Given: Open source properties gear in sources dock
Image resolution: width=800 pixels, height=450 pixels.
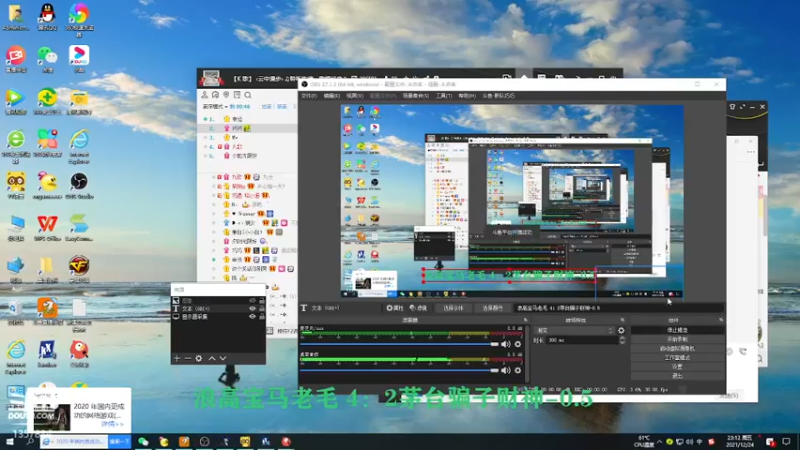Looking at the screenshot, I should pos(199,359).
